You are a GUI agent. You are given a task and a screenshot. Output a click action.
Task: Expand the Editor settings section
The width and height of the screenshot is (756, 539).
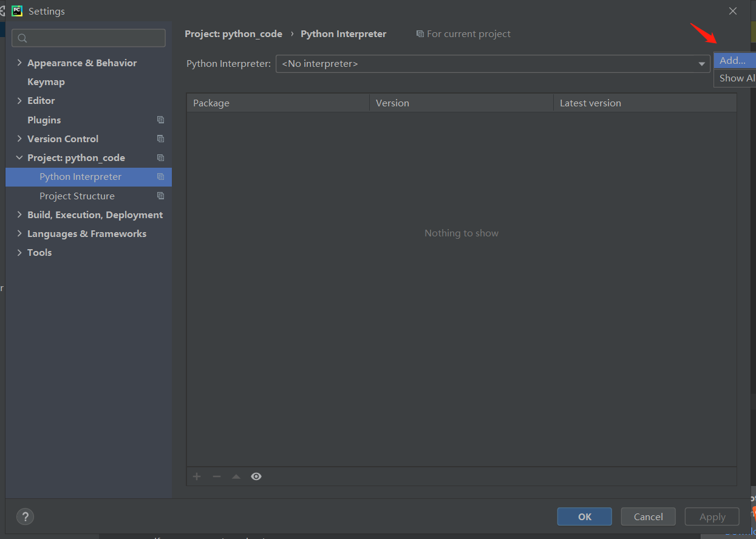click(19, 100)
